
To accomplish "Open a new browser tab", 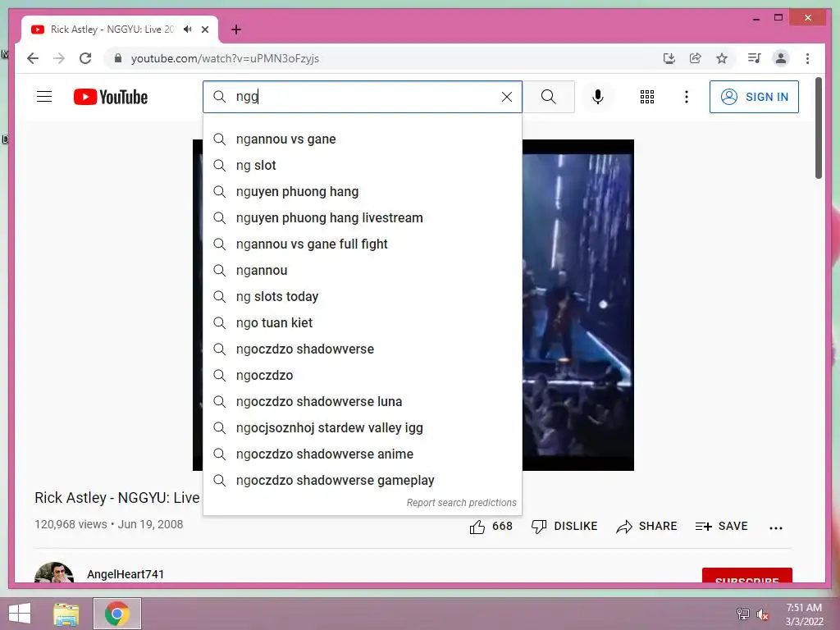I will pos(236,30).
